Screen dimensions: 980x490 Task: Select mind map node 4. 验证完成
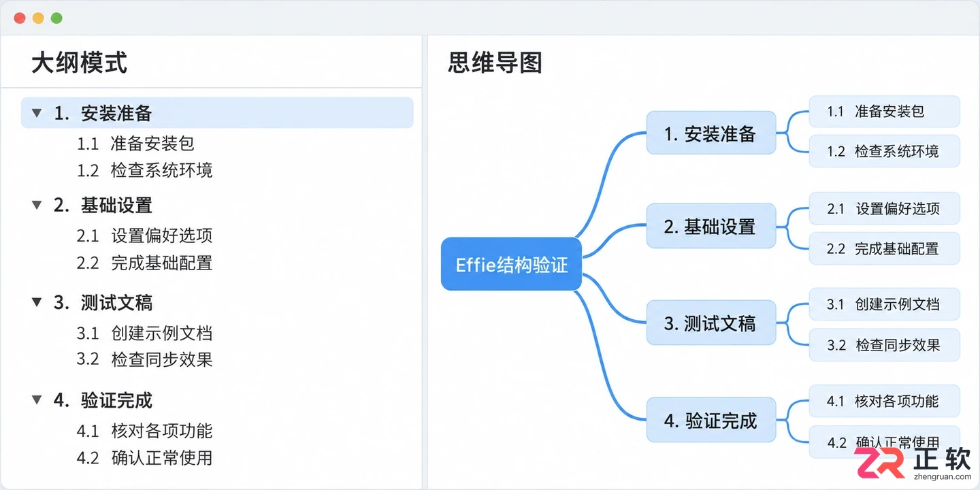coord(710,420)
